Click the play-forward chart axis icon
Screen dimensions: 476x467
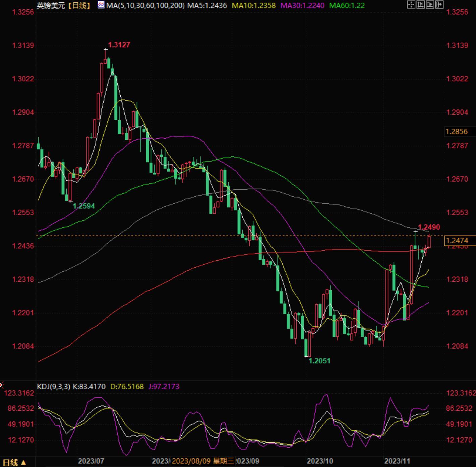tap(430, 4)
